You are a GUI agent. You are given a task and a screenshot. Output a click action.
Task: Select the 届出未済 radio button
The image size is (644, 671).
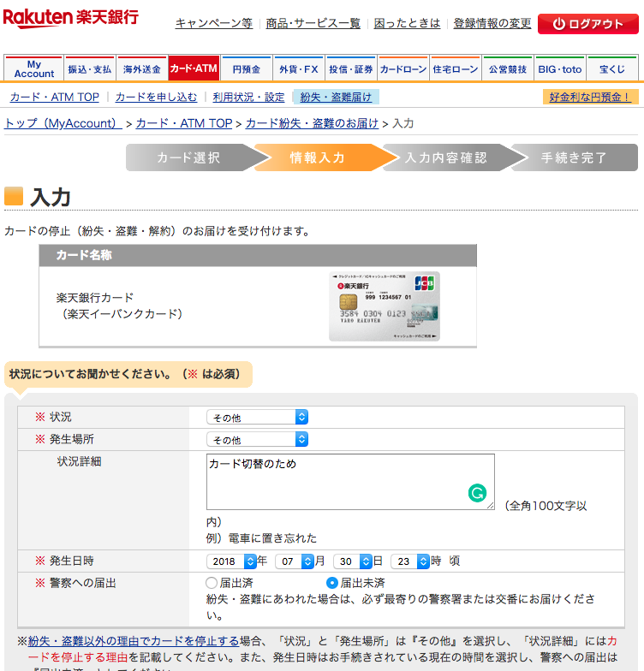332,583
